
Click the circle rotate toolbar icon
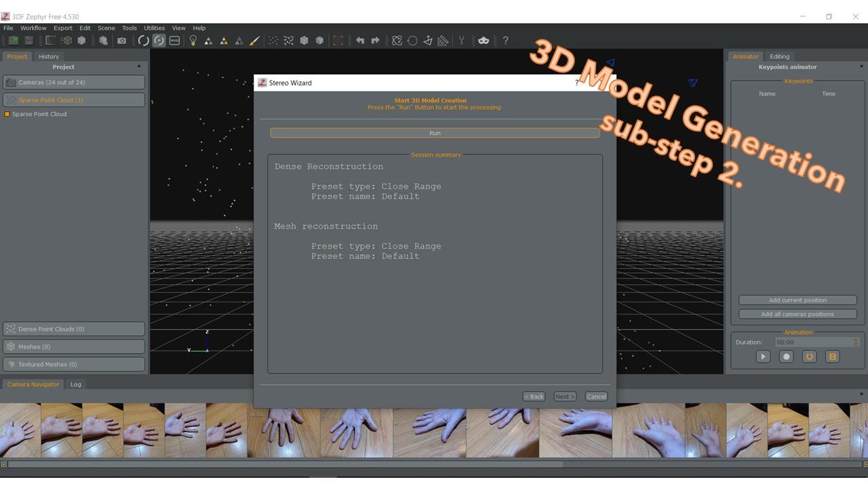pos(412,41)
